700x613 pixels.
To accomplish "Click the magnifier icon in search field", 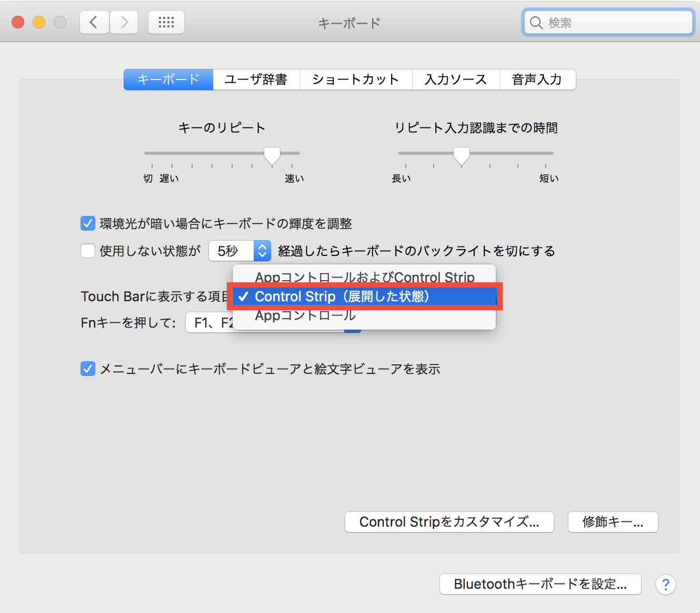I will pos(536,23).
